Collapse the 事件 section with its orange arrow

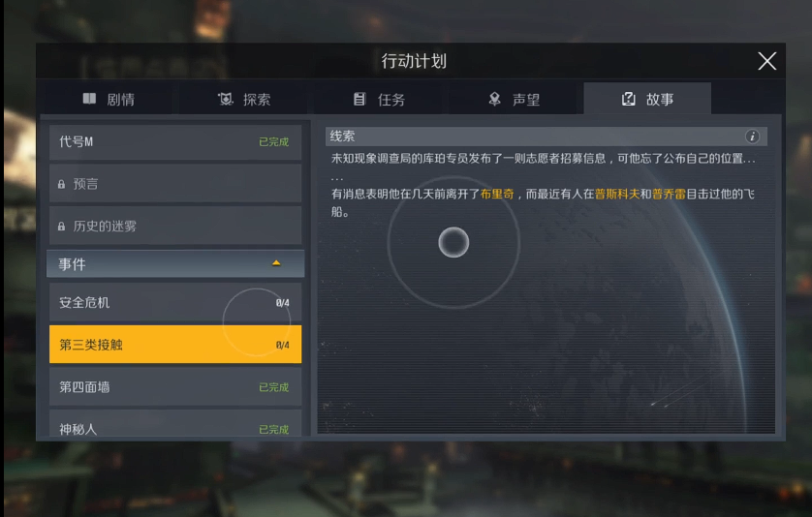tap(276, 263)
